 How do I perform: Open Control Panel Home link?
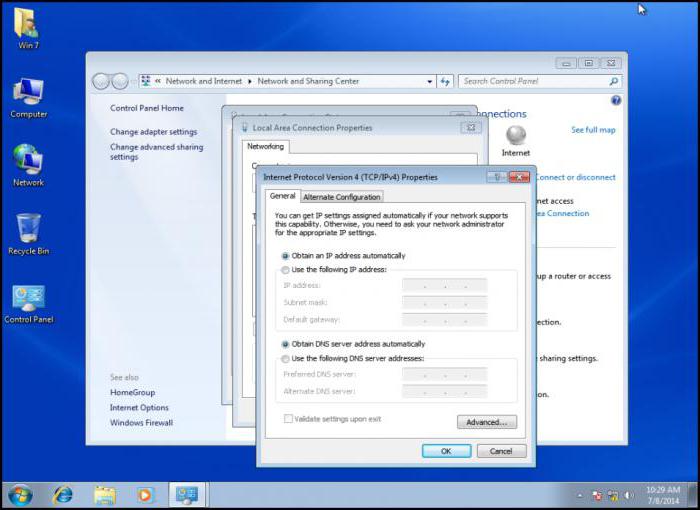tap(147, 108)
